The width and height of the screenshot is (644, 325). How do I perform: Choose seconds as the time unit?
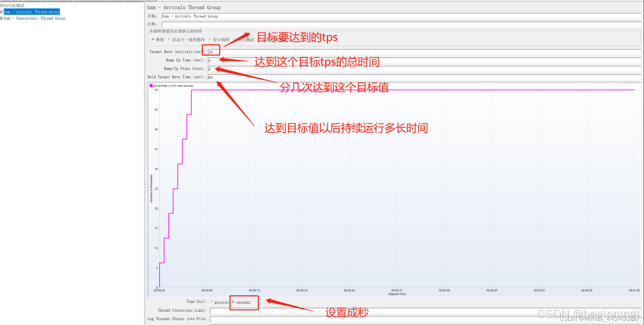(x=241, y=302)
